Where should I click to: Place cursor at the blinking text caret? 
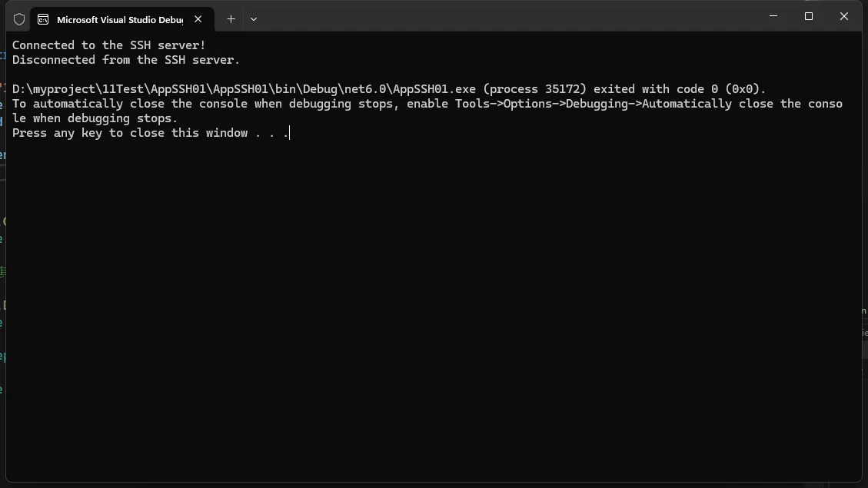point(290,133)
